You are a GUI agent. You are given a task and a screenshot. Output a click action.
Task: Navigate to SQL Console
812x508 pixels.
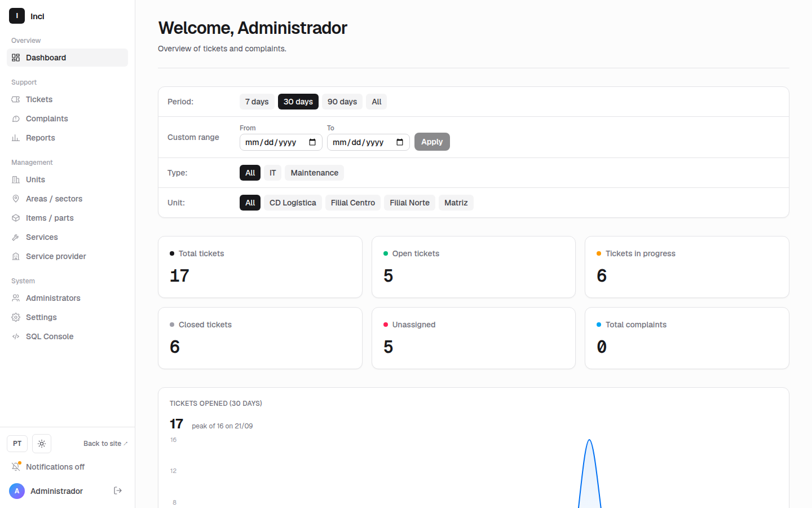[67, 336]
